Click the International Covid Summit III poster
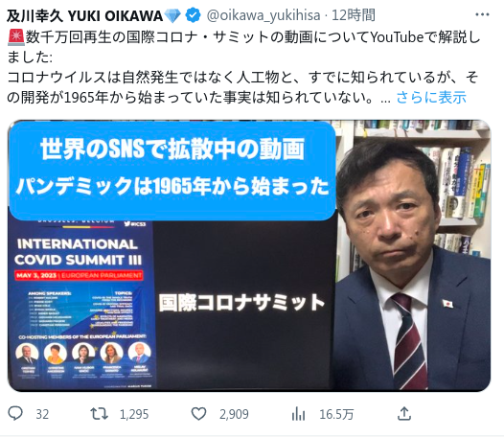 pyautogui.click(x=81, y=304)
